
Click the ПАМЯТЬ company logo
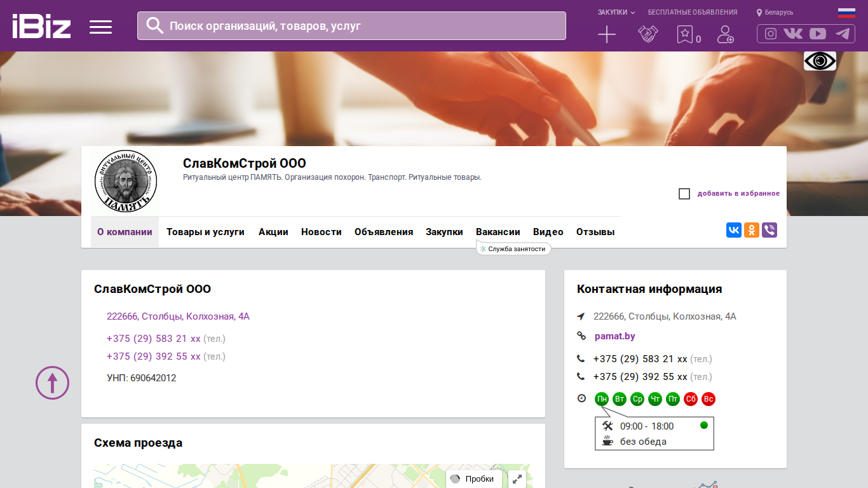tap(126, 182)
